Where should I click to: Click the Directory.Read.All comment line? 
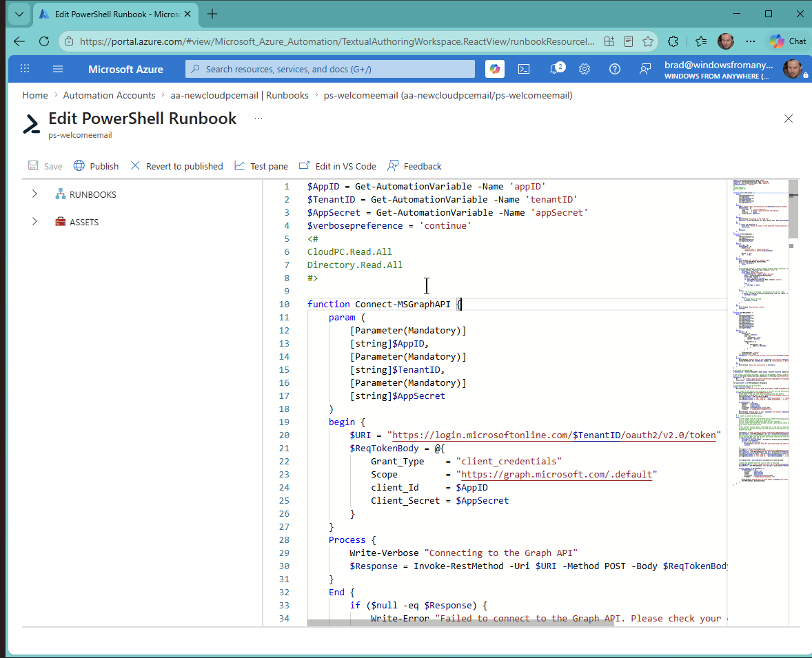[x=355, y=265]
